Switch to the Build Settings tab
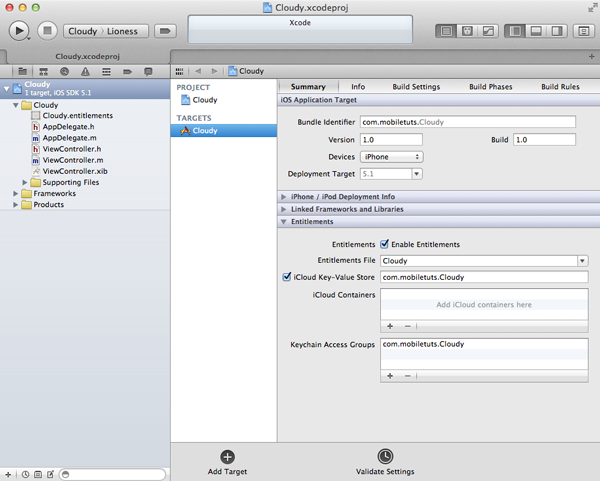Viewport: 600px width, 481px height. coord(416,87)
